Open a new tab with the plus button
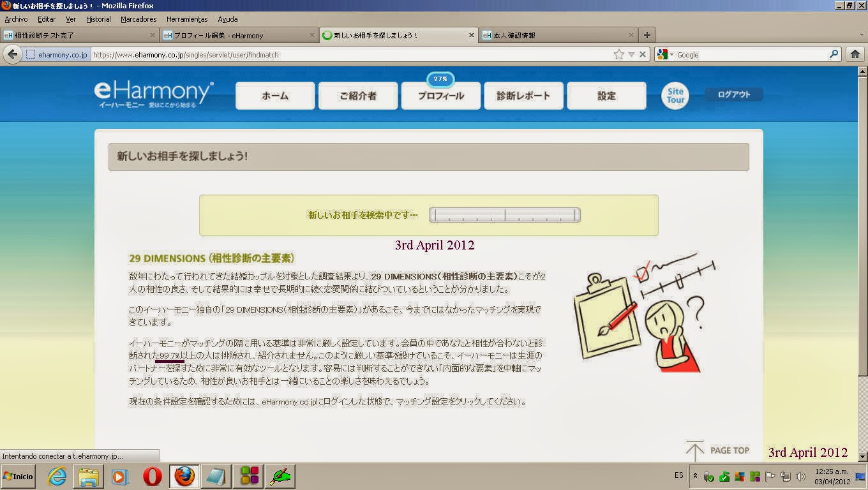The height and width of the screenshot is (490, 868). coord(647,35)
